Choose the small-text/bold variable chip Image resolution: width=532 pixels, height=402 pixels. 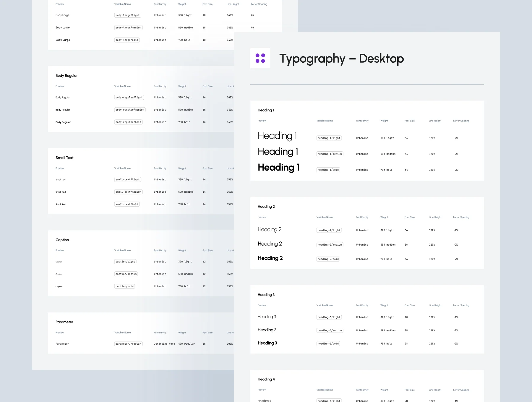pyautogui.click(x=127, y=205)
